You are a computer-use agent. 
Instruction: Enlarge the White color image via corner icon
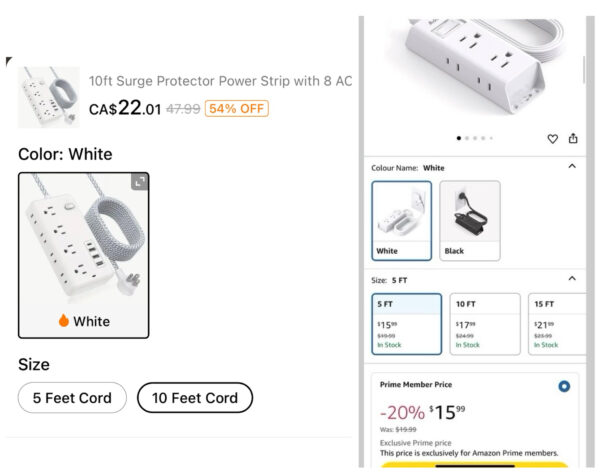point(140,181)
